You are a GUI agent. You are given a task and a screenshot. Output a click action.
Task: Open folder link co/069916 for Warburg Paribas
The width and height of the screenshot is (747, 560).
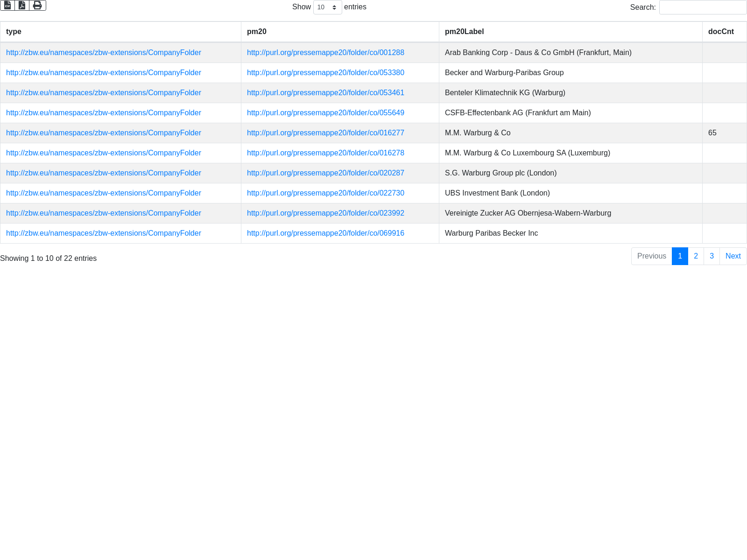(x=325, y=233)
